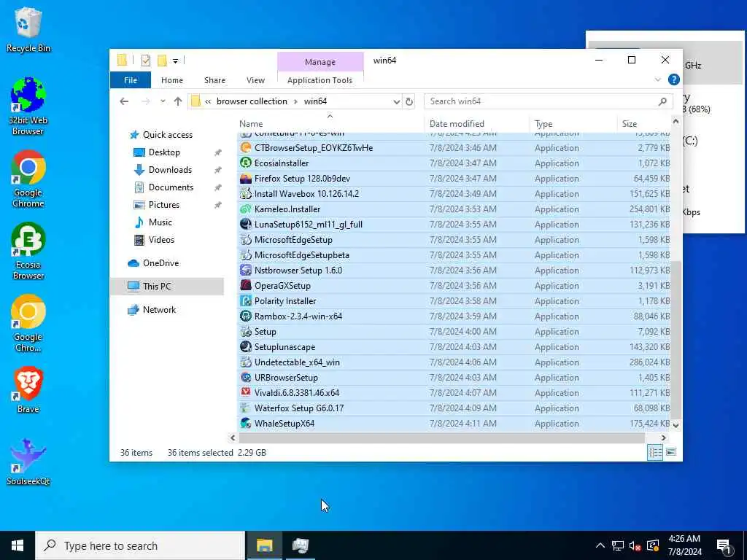
Task: Select Desktop in the navigation pane
Action: point(164,152)
